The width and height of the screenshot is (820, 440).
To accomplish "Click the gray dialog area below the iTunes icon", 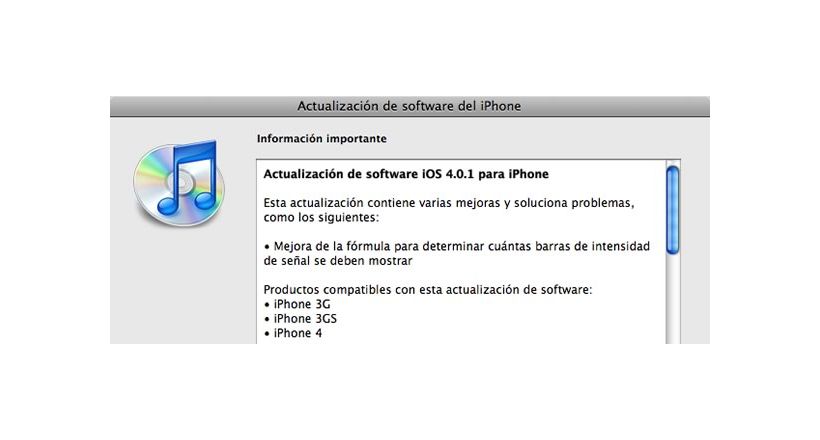I will [179, 287].
